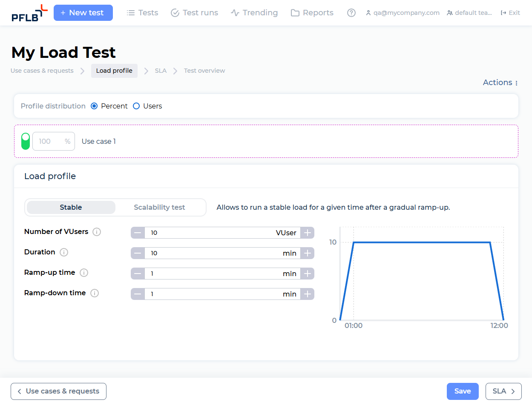The height and width of the screenshot is (405, 532).
Task: Select the Load profile breadcrumb step
Action: 114,71
